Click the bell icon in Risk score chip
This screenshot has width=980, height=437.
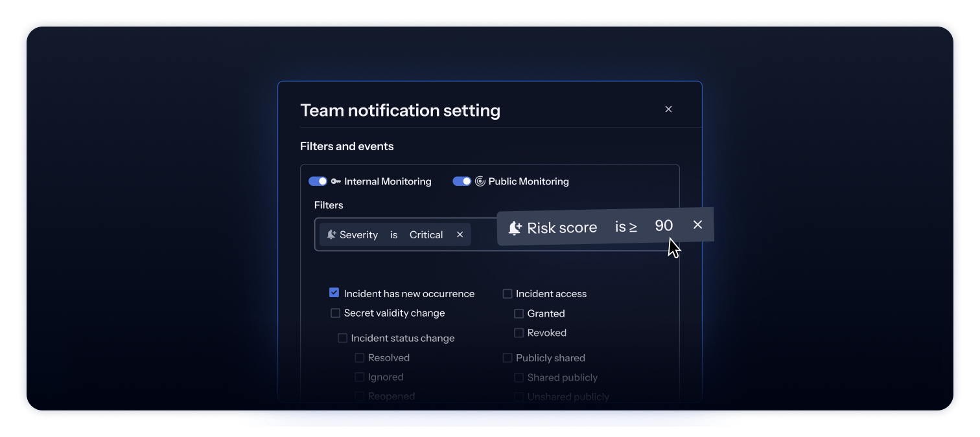point(515,228)
